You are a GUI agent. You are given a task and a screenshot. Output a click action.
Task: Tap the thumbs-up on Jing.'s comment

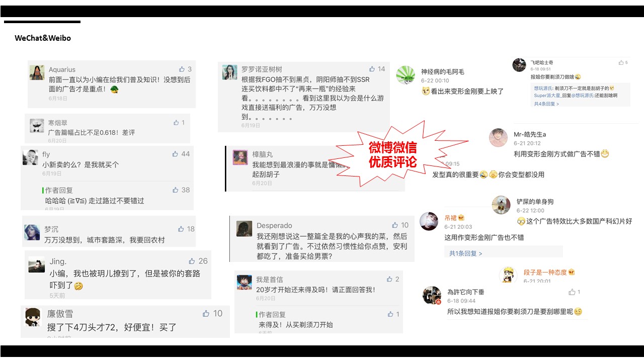(192, 261)
